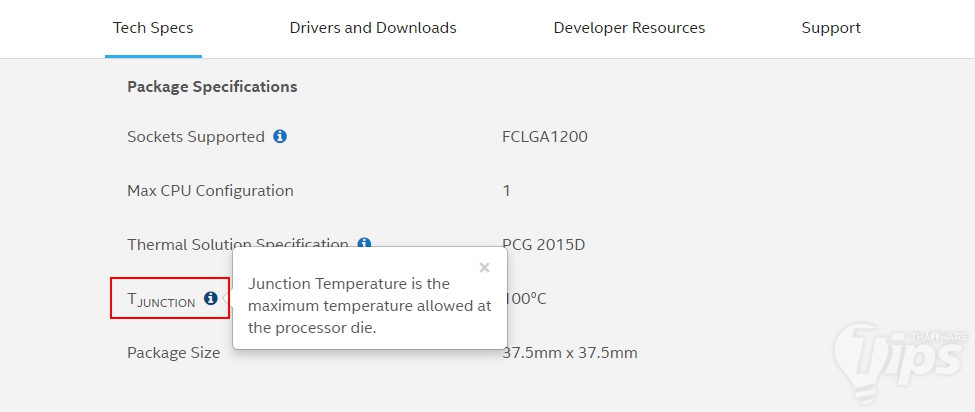The image size is (975, 412).
Task: Close the Junction Temperature tooltip
Action: point(484,267)
